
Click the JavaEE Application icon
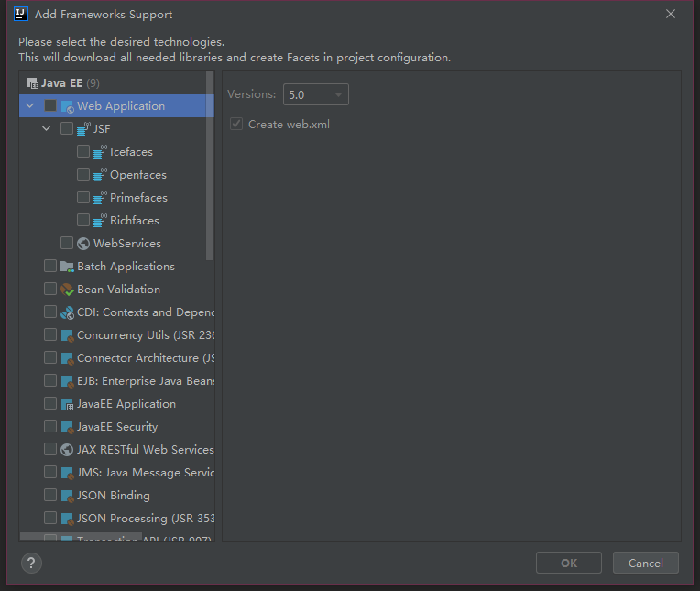67,404
